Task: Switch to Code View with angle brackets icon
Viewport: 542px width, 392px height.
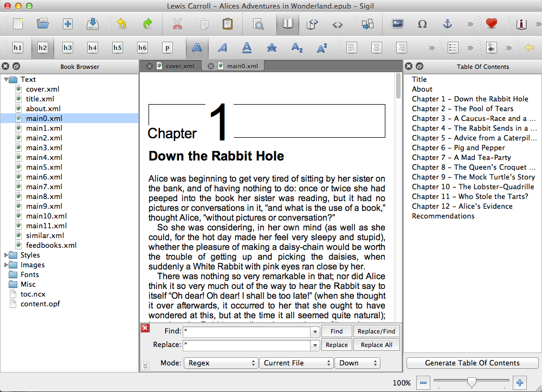Action: 337,24
